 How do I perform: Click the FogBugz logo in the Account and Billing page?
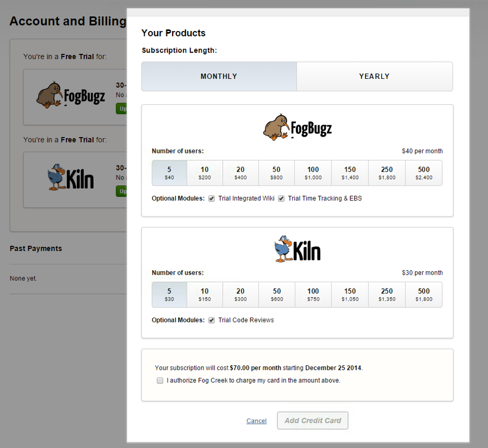click(x=71, y=95)
